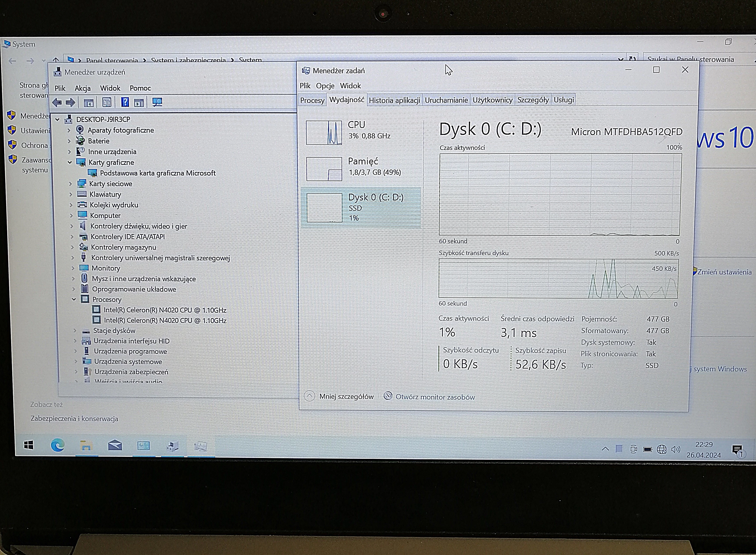This screenshot has width=756, height=555.
Task: Click Control Panel System taskbar icon
Action: (x=143, y=446)
